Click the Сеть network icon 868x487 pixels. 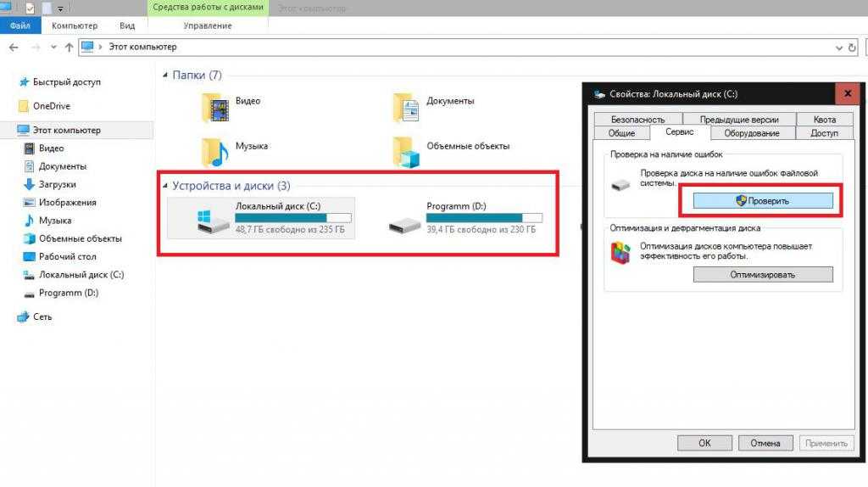23,317
